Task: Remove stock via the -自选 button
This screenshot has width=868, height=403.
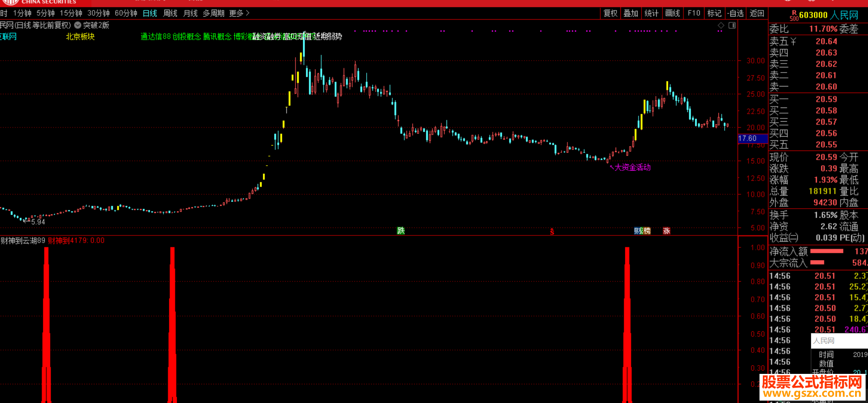Action: pyautogui.click(x=736, y=13)
